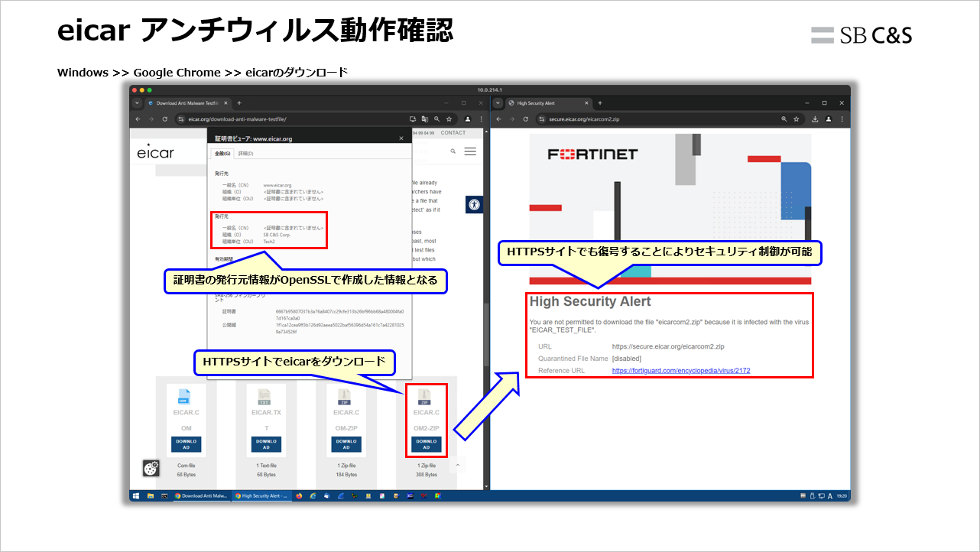Screen dimensions: 980x552
Task: Click the 'High Security Alert' heading text
Action: click(x=590, y=302)
